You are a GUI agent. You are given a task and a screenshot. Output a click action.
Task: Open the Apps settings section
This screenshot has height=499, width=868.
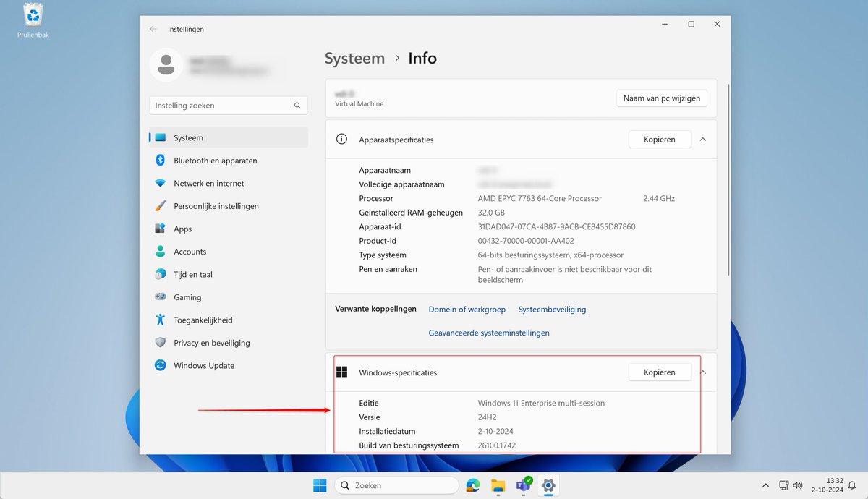click(x=182, y=229)
